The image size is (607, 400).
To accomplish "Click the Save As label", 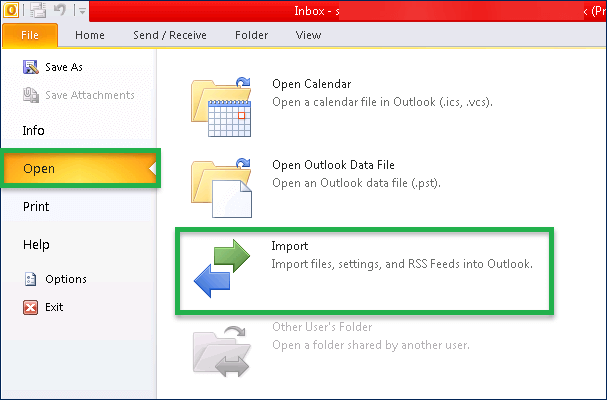I will point(64,67).
